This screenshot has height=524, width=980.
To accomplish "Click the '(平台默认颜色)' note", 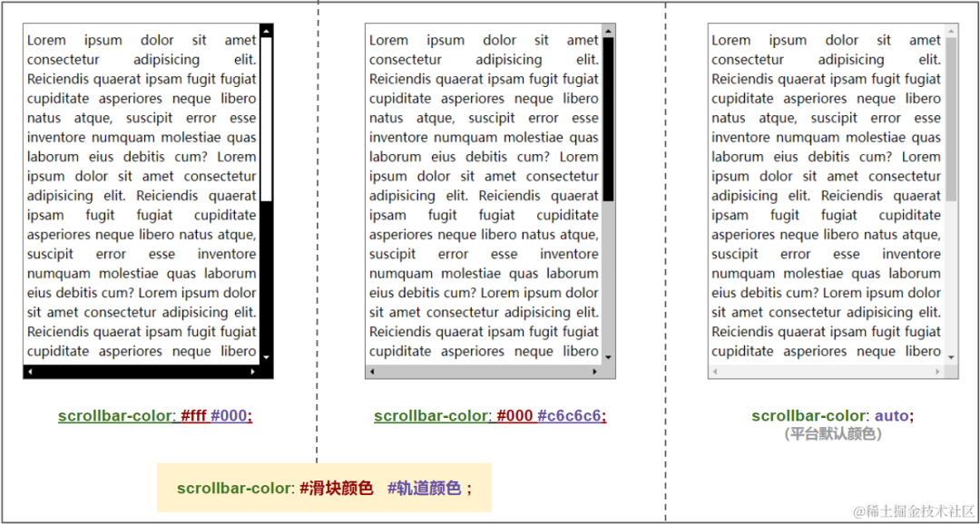I will (832, 434).
